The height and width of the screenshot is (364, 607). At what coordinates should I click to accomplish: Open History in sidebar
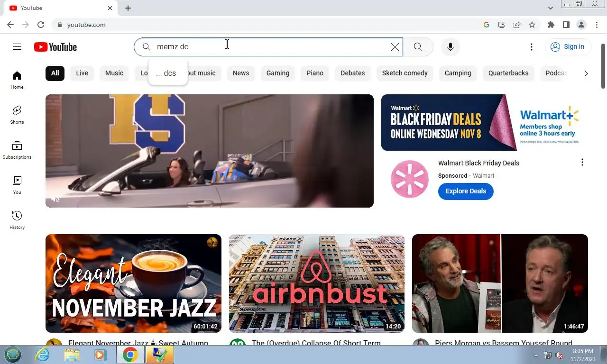pyautogui.click(x=17, y=220)
